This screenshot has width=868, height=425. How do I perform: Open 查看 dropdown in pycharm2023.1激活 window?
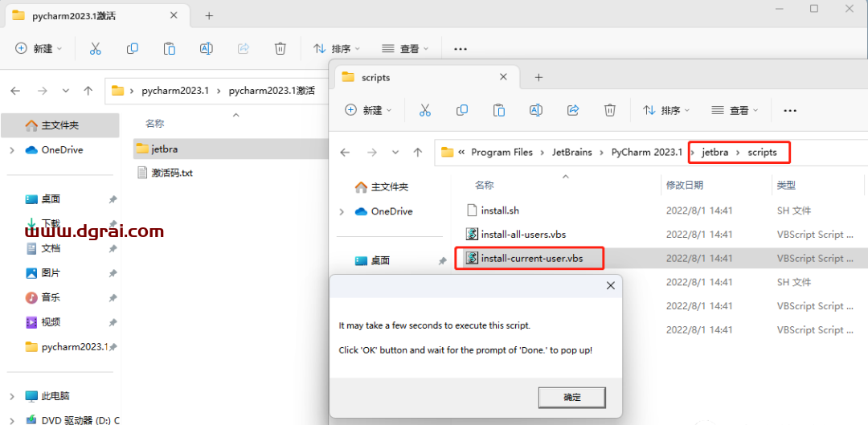405,49
